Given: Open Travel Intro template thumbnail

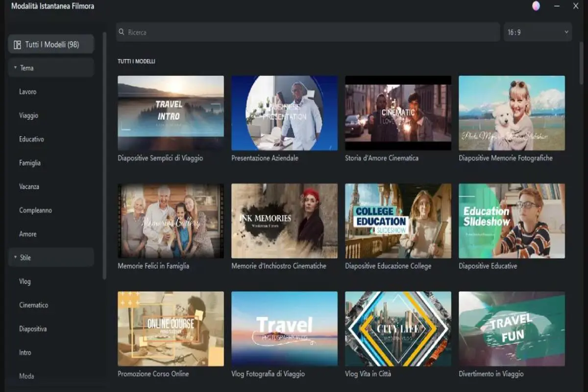Looking at the screenshot, I should click(171, 113).
